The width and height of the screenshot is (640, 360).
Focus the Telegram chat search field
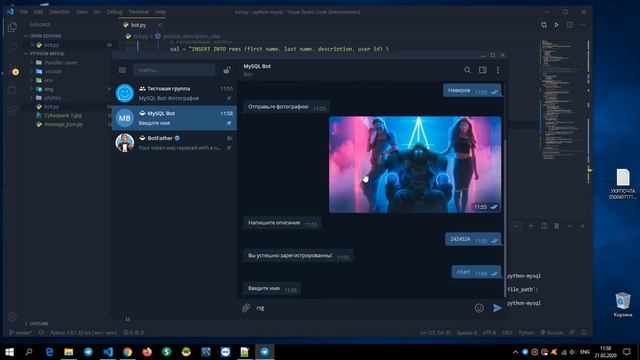coord(174,70)
